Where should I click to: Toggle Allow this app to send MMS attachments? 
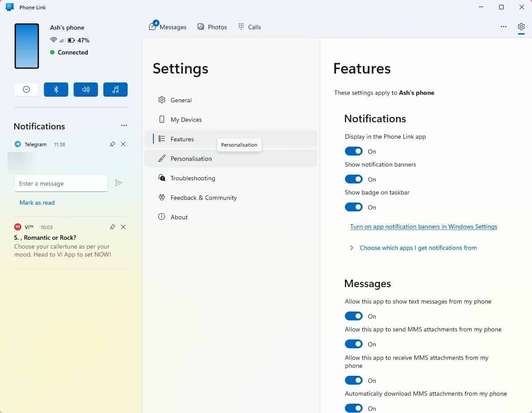(x=354, y=344)
